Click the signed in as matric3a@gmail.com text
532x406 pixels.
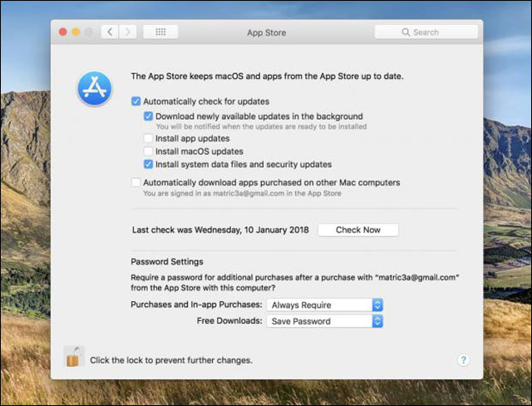coord(242,193)
